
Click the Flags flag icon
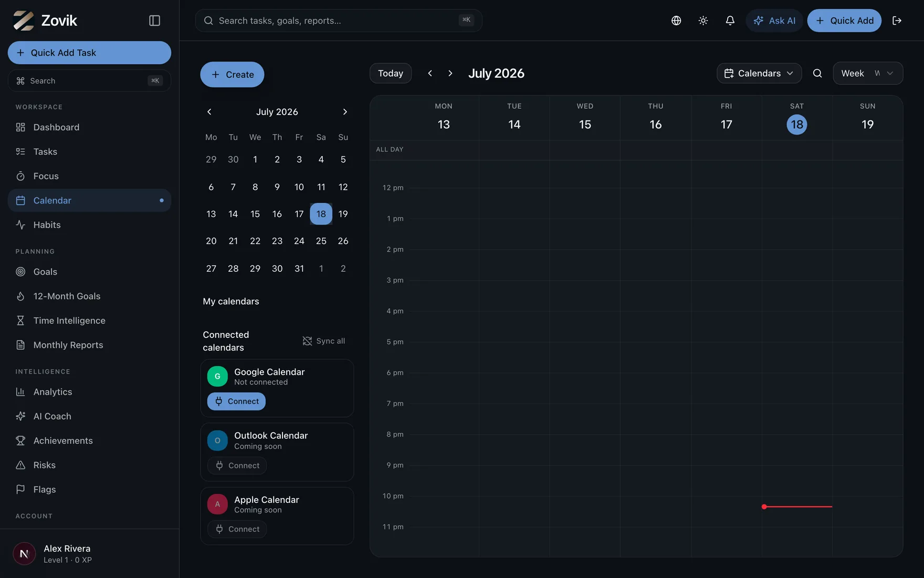20,489
